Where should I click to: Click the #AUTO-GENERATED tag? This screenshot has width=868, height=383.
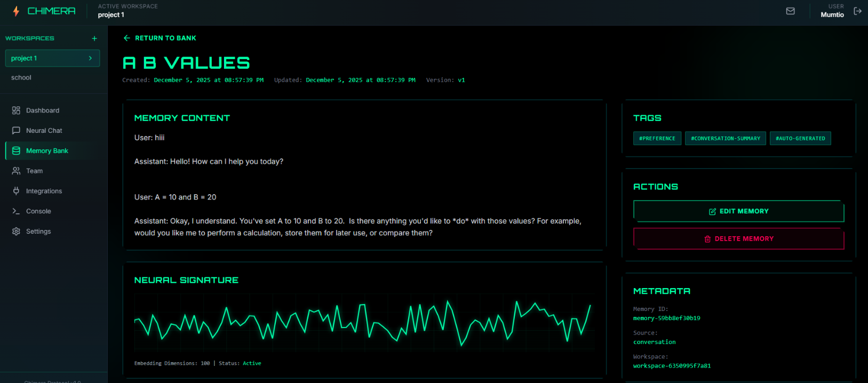pos(800,138)
